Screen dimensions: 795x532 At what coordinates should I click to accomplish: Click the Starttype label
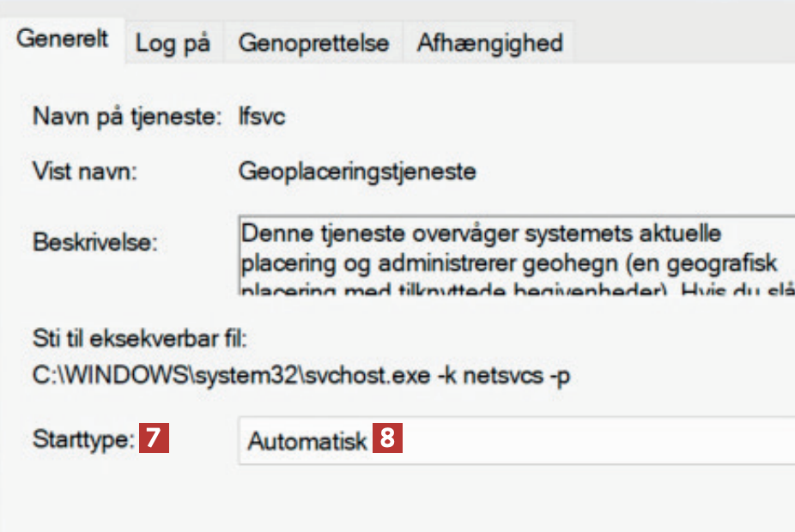tap(83, 440)
